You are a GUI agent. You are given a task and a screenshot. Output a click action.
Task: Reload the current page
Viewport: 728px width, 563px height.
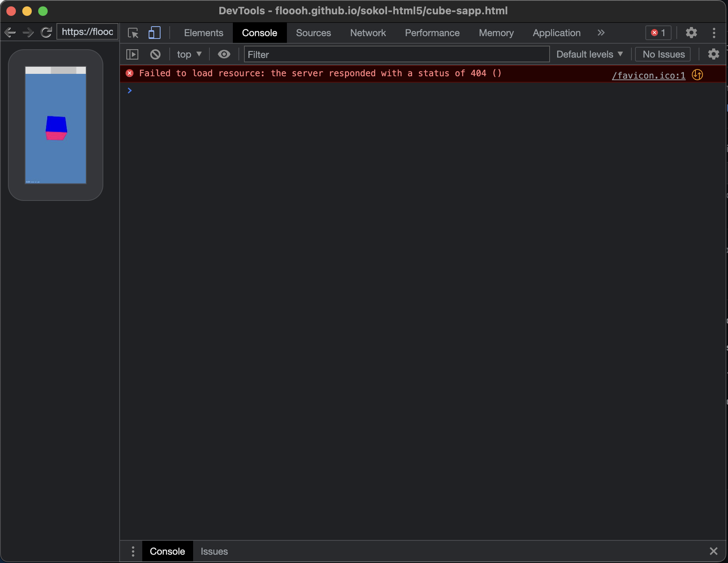click(46, 32)
